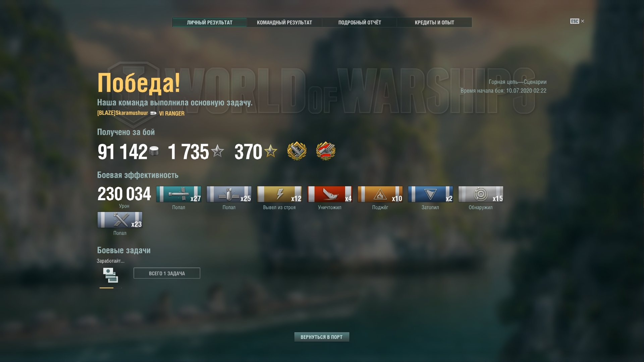Image resolution: width=644 pixels, height=362 pixels.
Task: Click the Всего 1 задача button
Action: [167, 273]
